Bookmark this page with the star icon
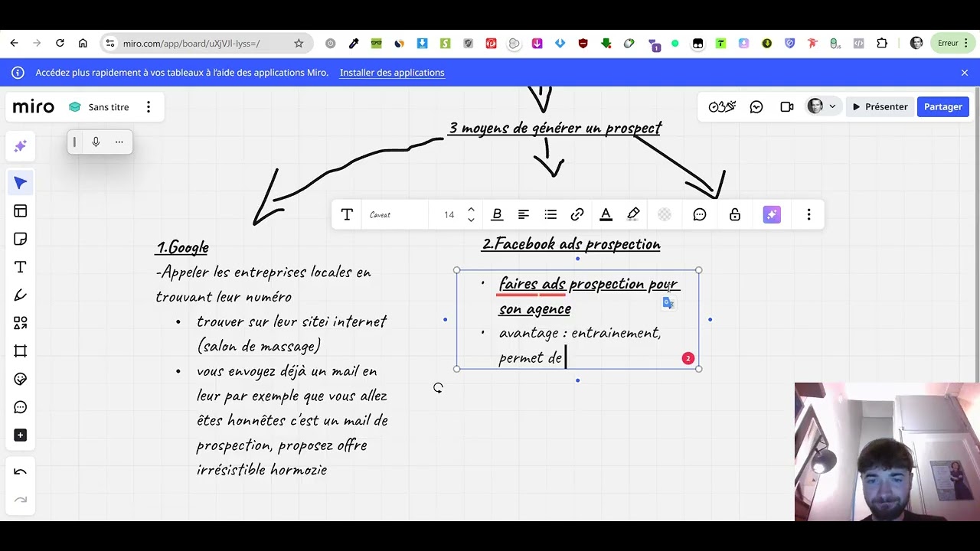This screenshot has width=980, height=551. (299, 44)
